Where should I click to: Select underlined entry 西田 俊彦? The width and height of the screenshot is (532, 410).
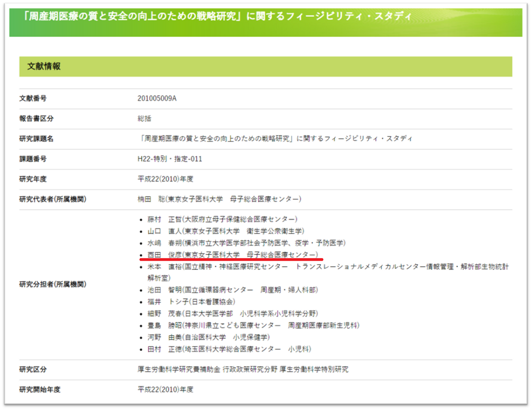tap(233, 255)
